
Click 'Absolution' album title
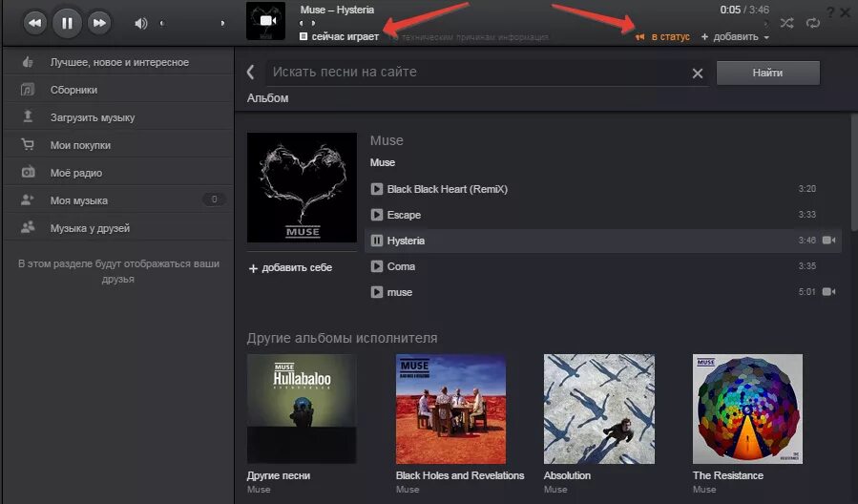coord(567,475)
